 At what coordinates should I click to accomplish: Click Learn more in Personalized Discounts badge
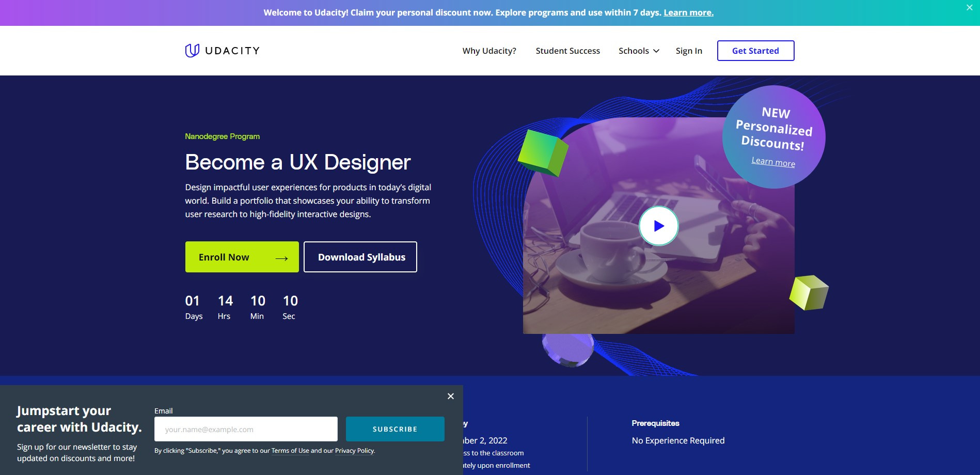click(x=773, y=162)
